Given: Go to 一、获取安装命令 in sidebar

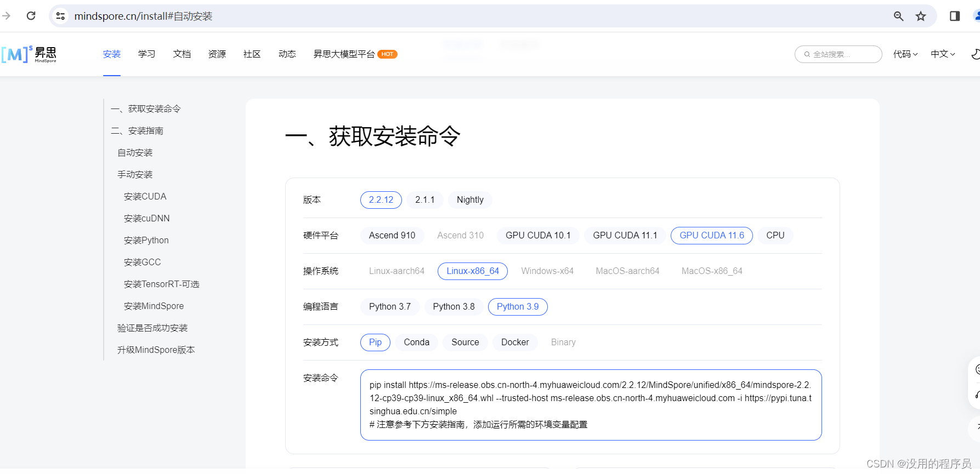Looking at the screenshot, I should (146, 109).
